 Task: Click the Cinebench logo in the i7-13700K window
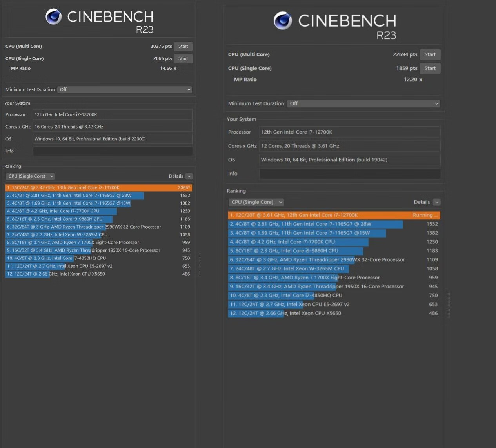tap(54, 17)
